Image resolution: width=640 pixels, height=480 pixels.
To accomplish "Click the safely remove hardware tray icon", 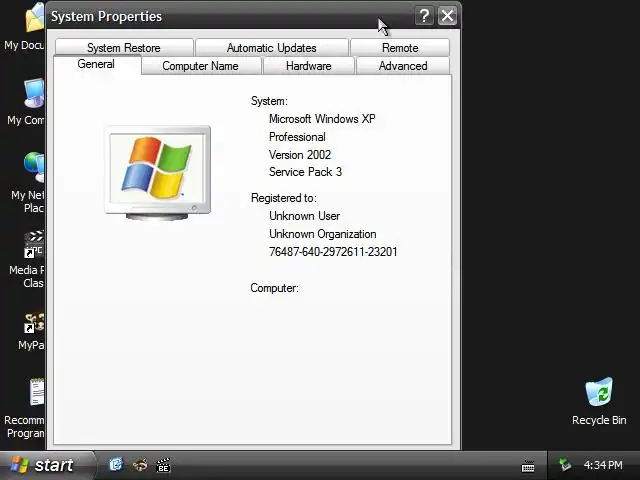I will (565, 464).
